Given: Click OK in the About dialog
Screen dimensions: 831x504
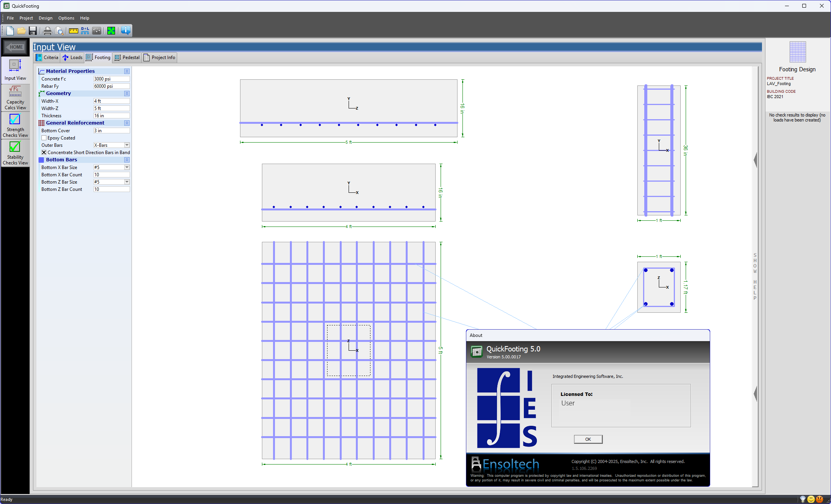Looking at the screenshot, I should (x=588, y=439).
